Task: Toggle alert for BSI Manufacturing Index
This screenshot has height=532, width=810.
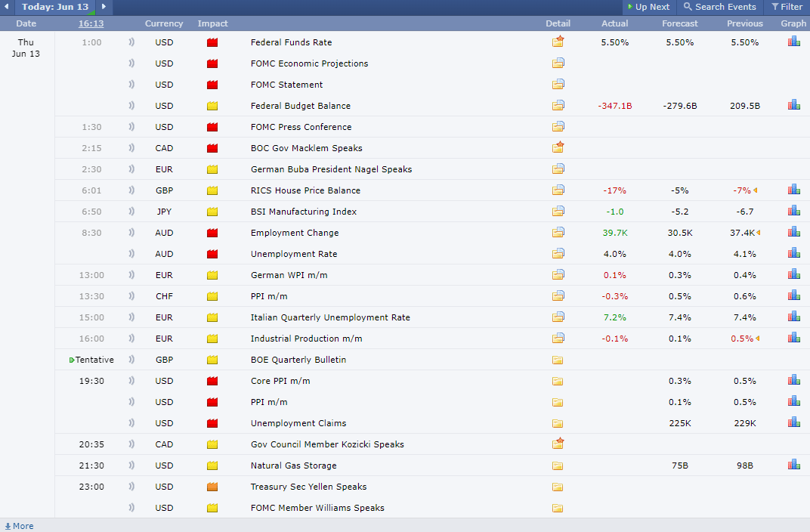Action: [x=131, y=212]
